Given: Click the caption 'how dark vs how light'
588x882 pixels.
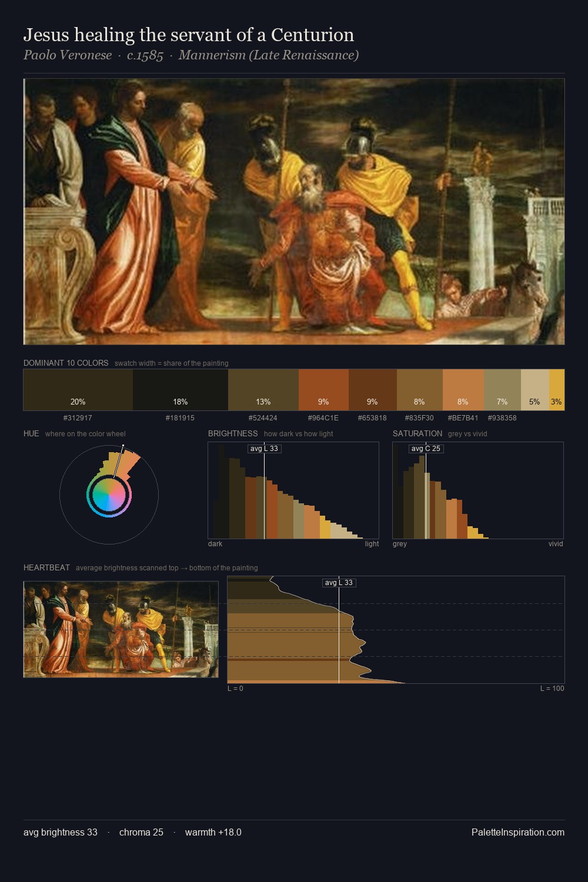Looking at the screenshot, I should tap(299, 434).
